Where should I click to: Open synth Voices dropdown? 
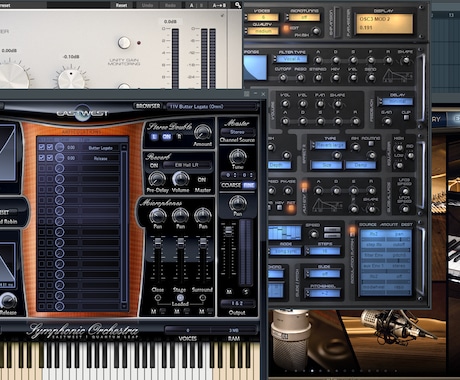[x=262, y=17]
